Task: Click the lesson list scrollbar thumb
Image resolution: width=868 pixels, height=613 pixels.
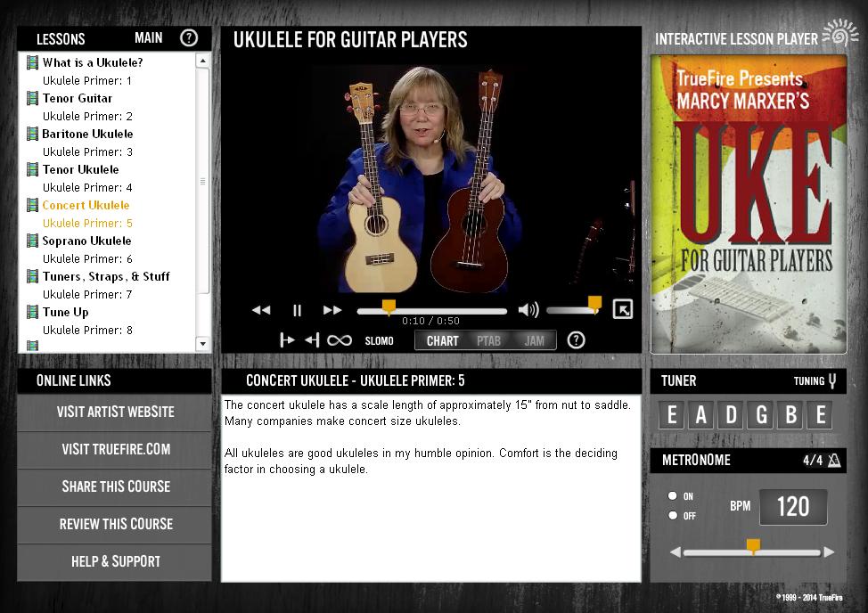Action: [x=202, y=181]
